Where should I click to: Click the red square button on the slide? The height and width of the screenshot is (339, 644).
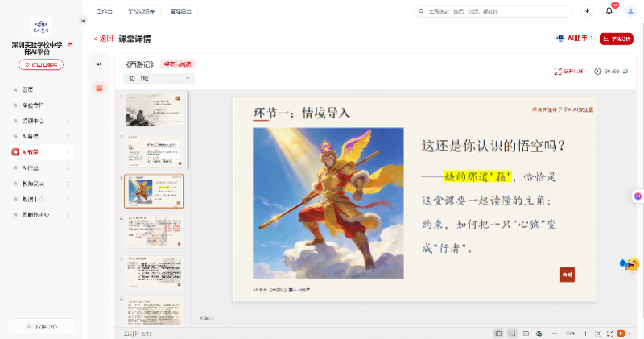pos(568,275)
